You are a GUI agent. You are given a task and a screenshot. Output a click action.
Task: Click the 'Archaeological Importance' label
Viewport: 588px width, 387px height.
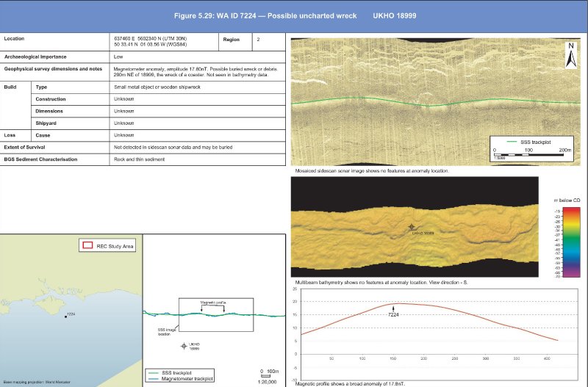35,57
